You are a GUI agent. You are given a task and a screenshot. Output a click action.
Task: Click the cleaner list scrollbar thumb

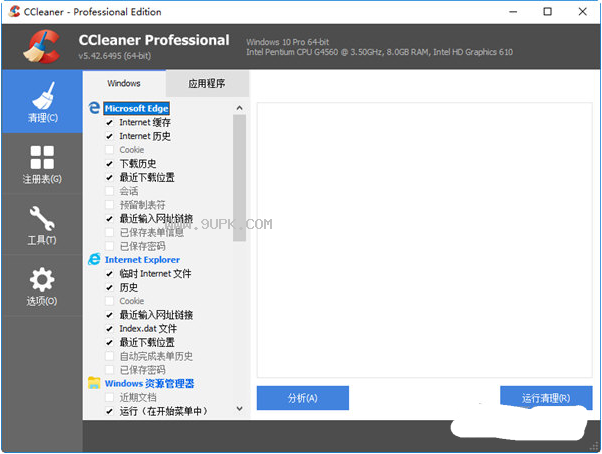[240, 178]
